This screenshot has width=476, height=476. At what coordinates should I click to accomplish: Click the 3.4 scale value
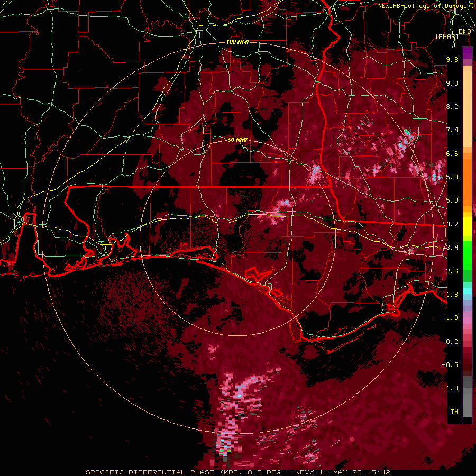coord(452,248)
